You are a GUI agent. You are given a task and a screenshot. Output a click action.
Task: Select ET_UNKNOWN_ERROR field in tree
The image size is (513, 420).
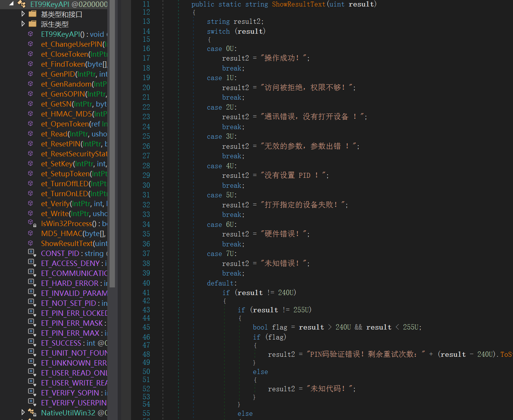(x=74, y=363)
